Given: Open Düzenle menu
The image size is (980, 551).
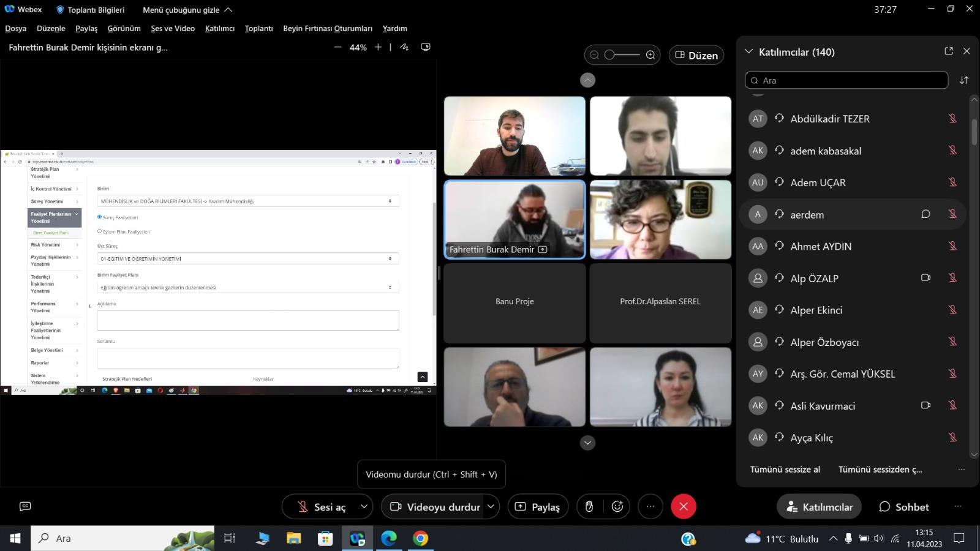Looking at the screenshot, I should [51, 28].
